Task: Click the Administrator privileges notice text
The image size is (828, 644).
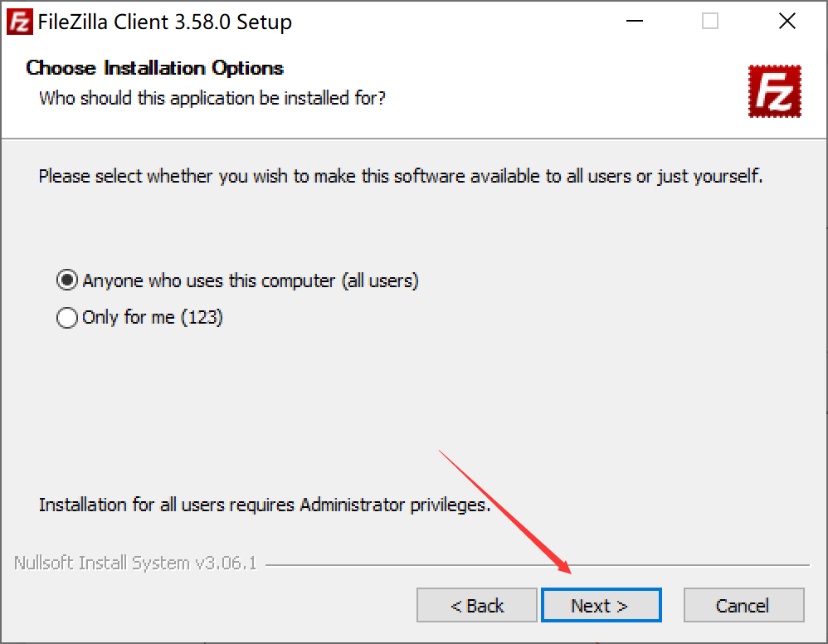Action: point(265,505)
